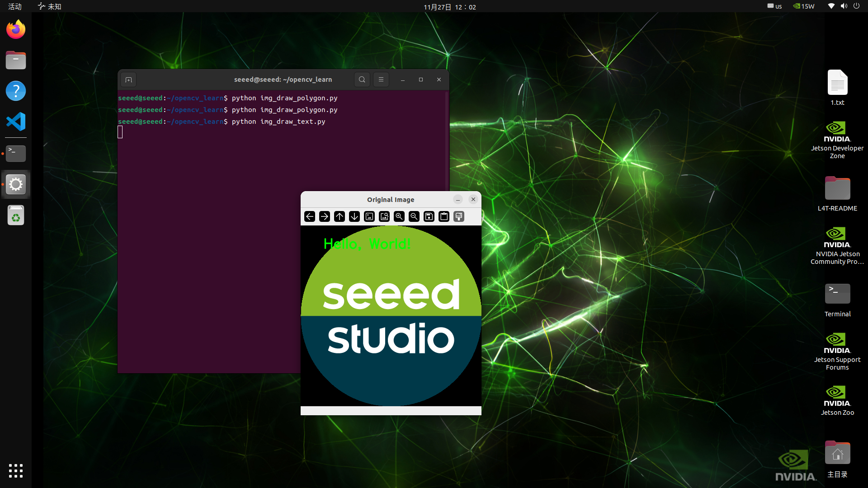Pan the image left in Original Image window

[x=310, y=216]
